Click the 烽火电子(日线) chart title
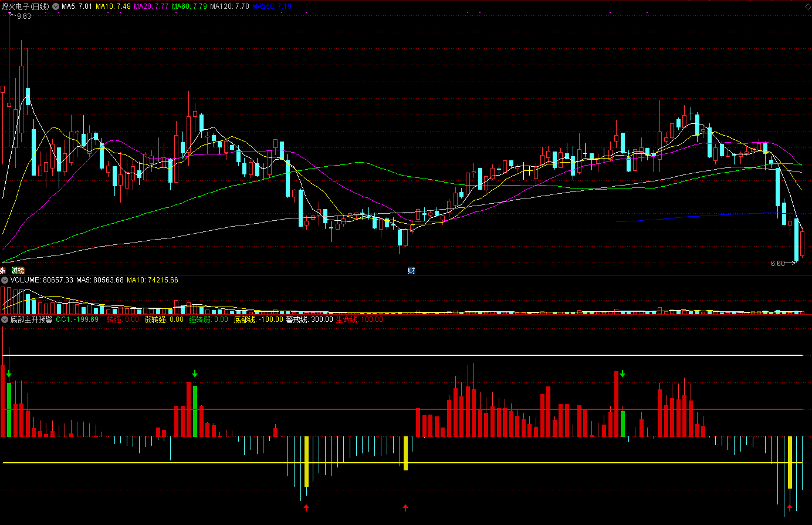 pyautogui.click(x=26, y=6)
